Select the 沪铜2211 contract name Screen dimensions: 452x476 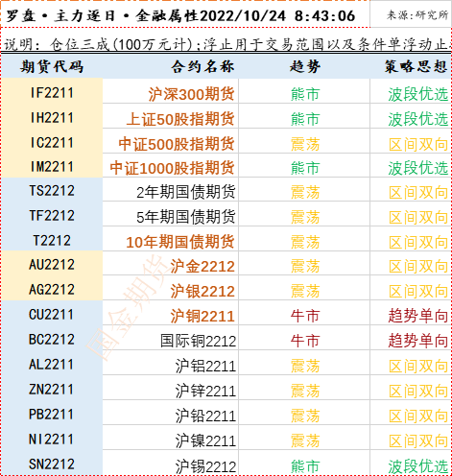[202, 317]
